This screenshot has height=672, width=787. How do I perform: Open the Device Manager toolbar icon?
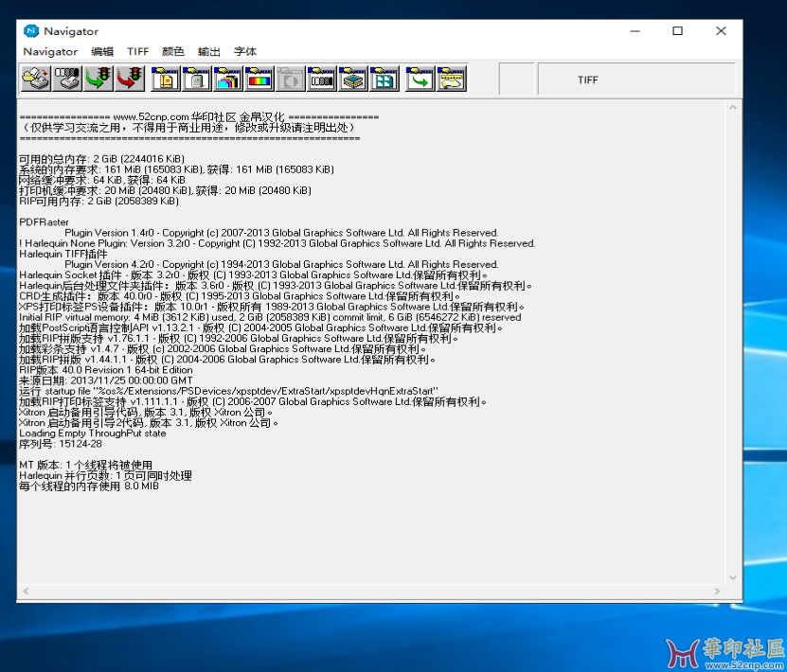(196, 79)
